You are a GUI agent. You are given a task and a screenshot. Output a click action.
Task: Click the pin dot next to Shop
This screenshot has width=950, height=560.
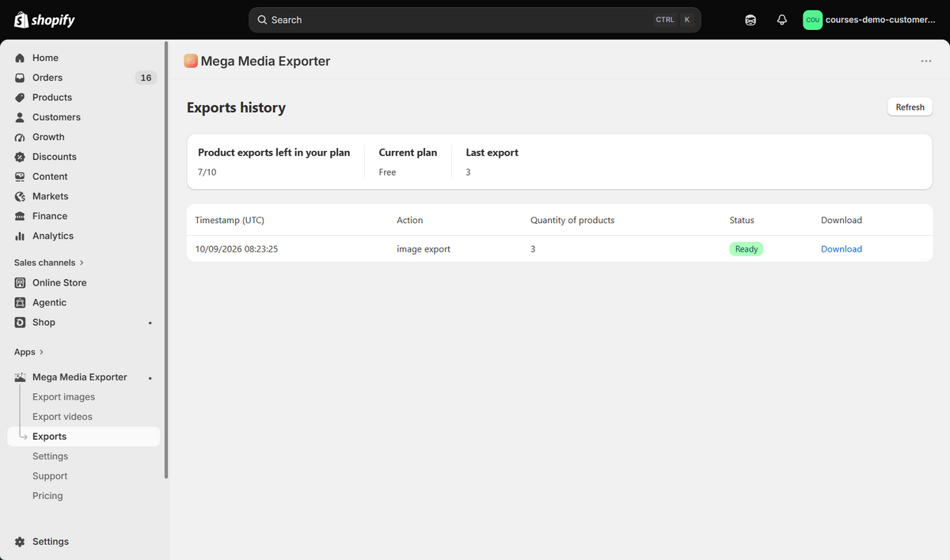pyautogui.click(x=150, y=323)
